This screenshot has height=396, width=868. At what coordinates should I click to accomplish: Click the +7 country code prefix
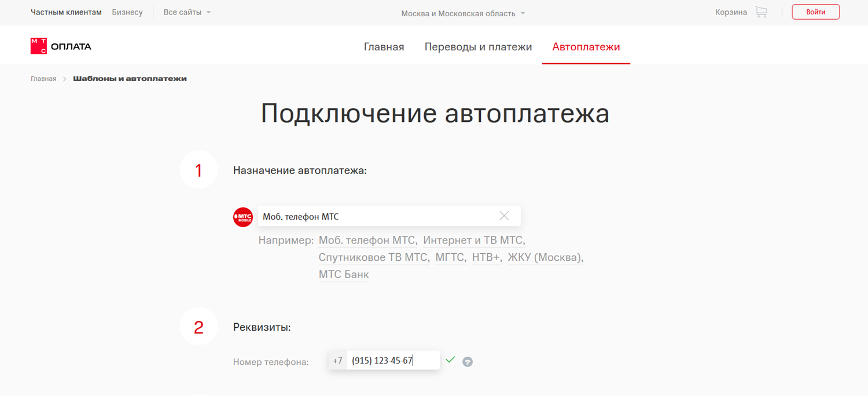coord(337,361)
